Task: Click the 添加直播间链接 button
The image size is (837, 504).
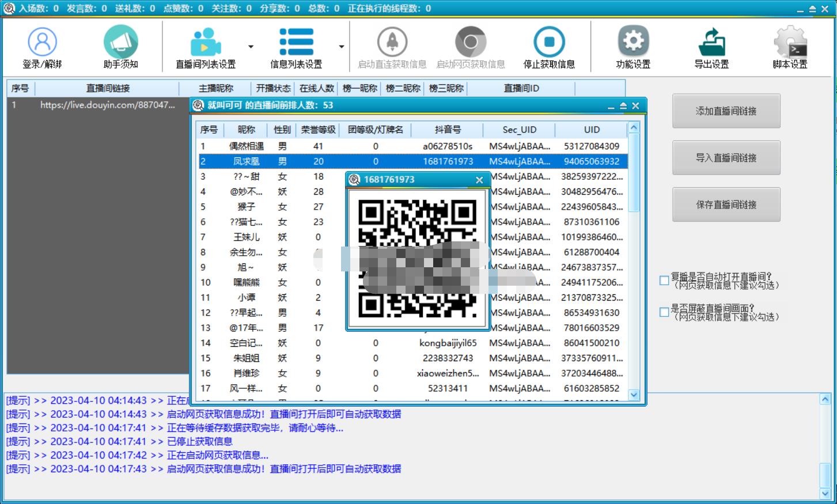Action: click(x=726, y=111)
